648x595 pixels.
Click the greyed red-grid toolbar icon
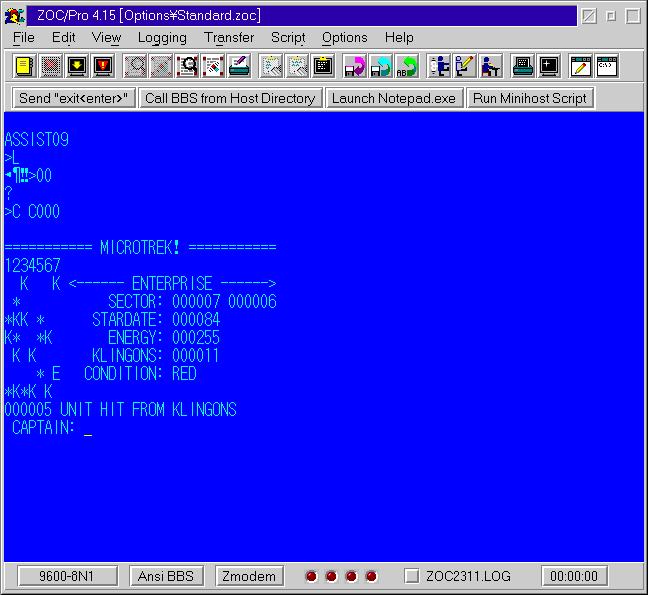pyautogui.click(x=51, y=66)
